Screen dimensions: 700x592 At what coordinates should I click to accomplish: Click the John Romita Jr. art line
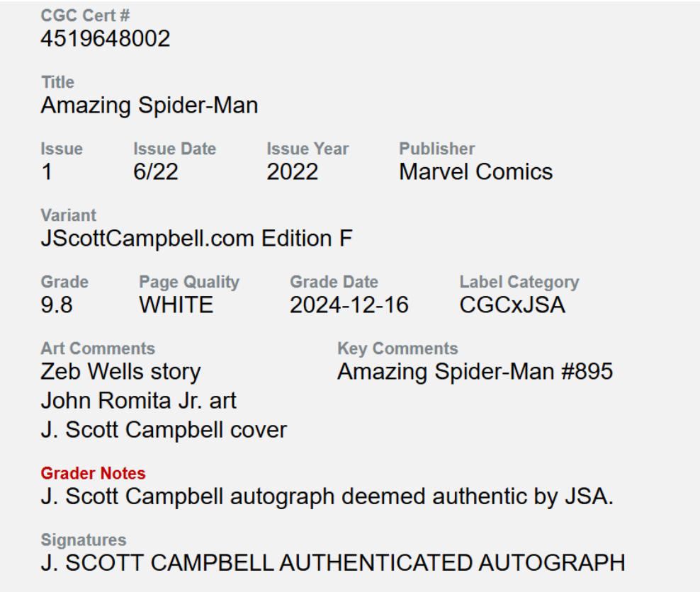tap(138, 401)
